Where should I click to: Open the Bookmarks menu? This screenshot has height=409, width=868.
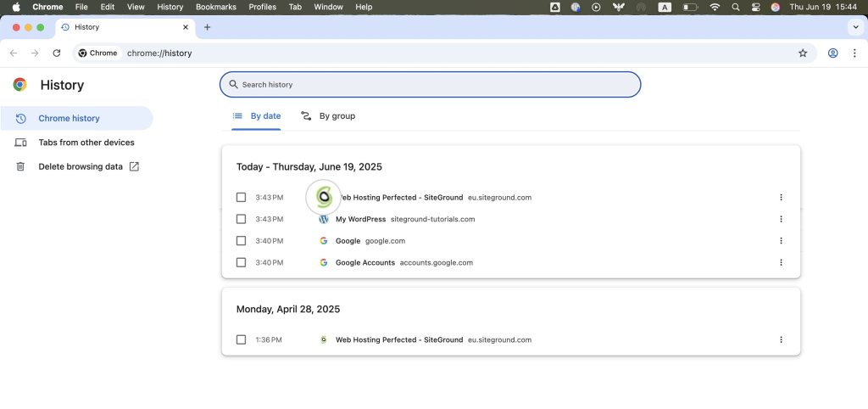[x=216, y=7]
